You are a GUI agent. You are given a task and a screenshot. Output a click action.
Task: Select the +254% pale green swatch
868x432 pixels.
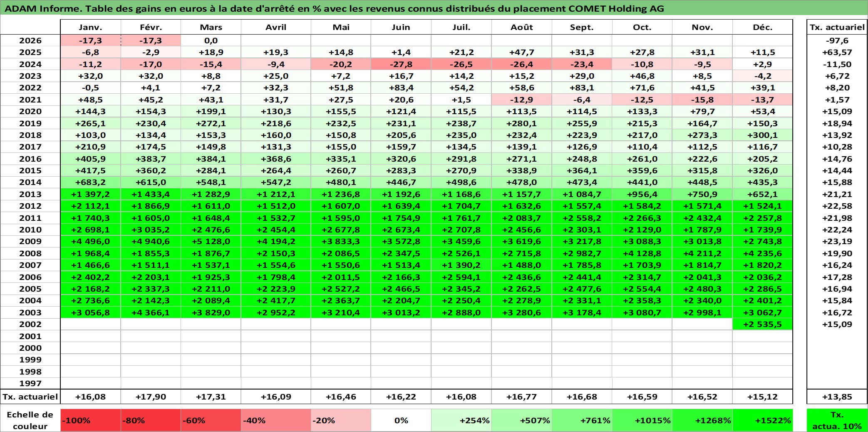(461, 420)
